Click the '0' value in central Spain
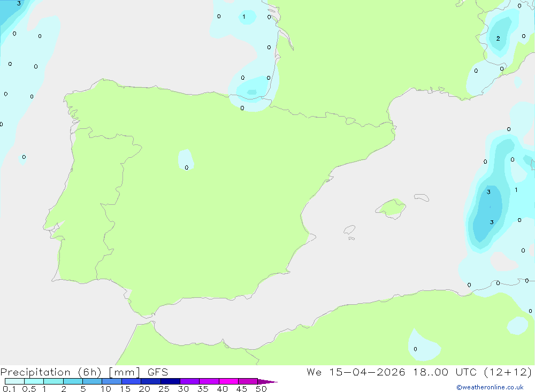Screen dimensions: 535x392 187,167
